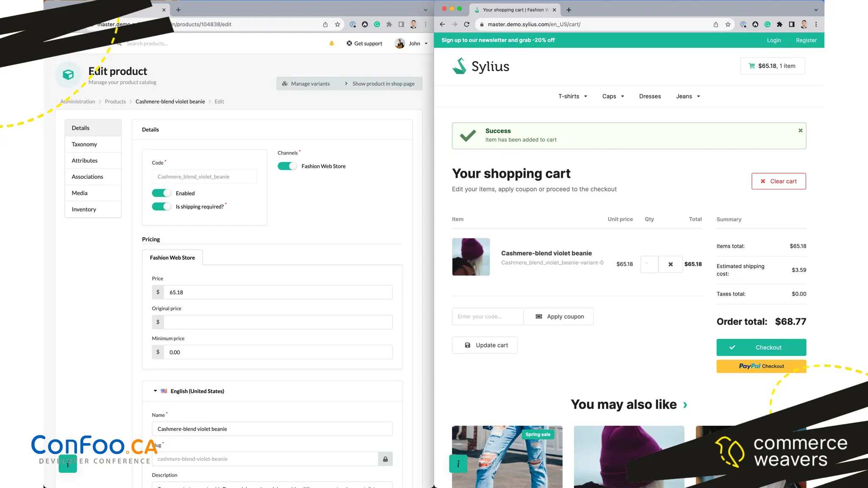Image resolution: width=868 pixels, height=488 pixels.
Task: Click the Enter your code coupon field
Action: coord(487,316)
